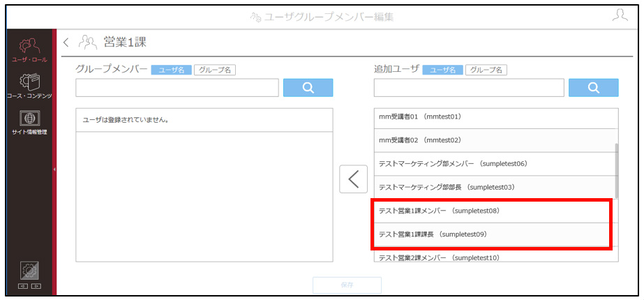This screenshot has height=300, width=644.
Task: Select グループ名 filter under グループメンバー
Action: [x=215, y=70]
